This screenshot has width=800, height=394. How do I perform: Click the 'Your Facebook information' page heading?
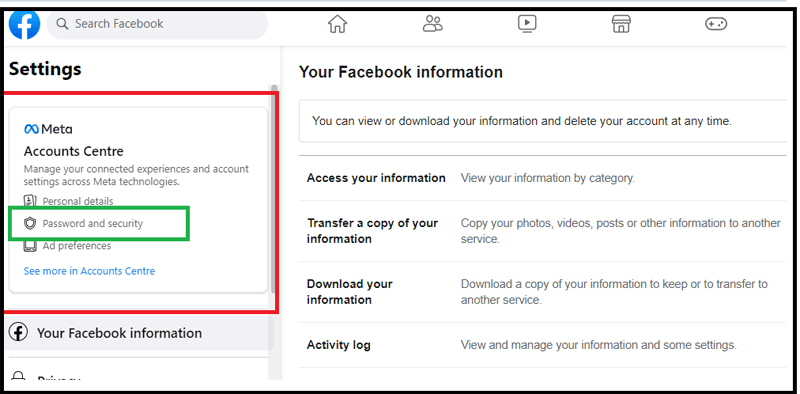point(401,72)
